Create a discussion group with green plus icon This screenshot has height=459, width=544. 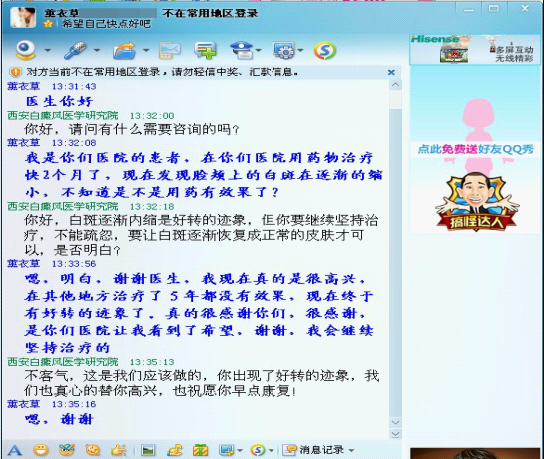tap(205, 50)
